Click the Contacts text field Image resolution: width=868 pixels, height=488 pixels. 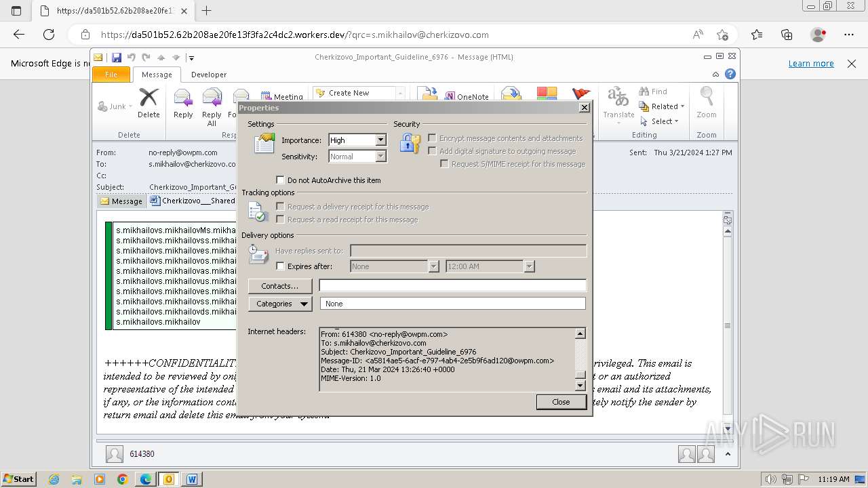(452, 286)
